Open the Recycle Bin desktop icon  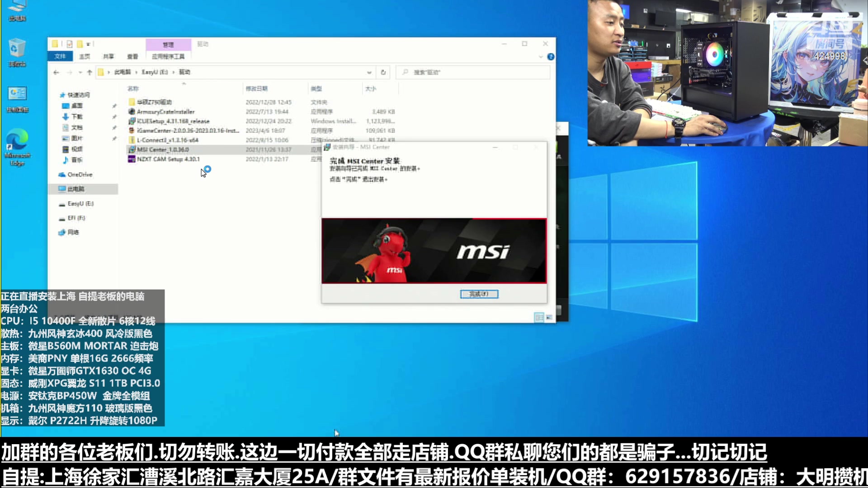[x=17, y=53]
